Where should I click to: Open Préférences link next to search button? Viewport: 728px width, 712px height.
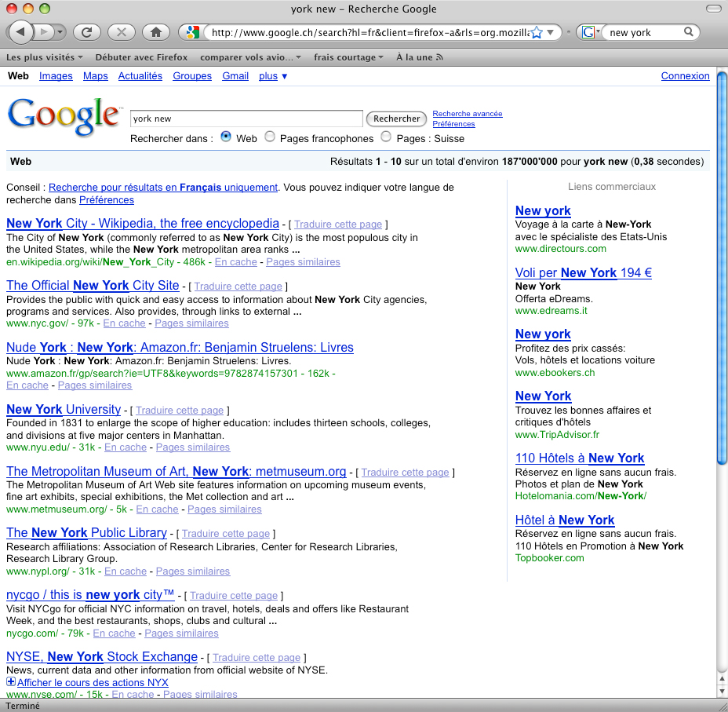pyautogui.click(x=453, y=123)
